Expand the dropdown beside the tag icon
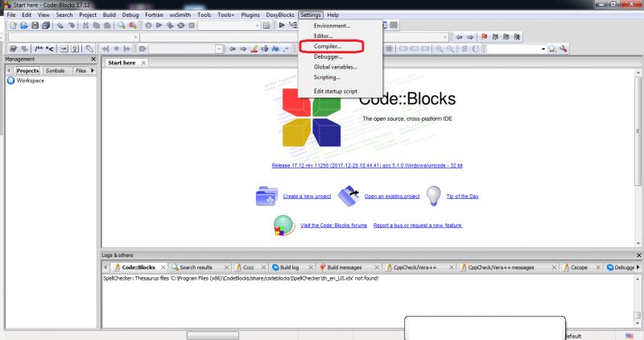The image size is (644, 340). coord(219,49)
